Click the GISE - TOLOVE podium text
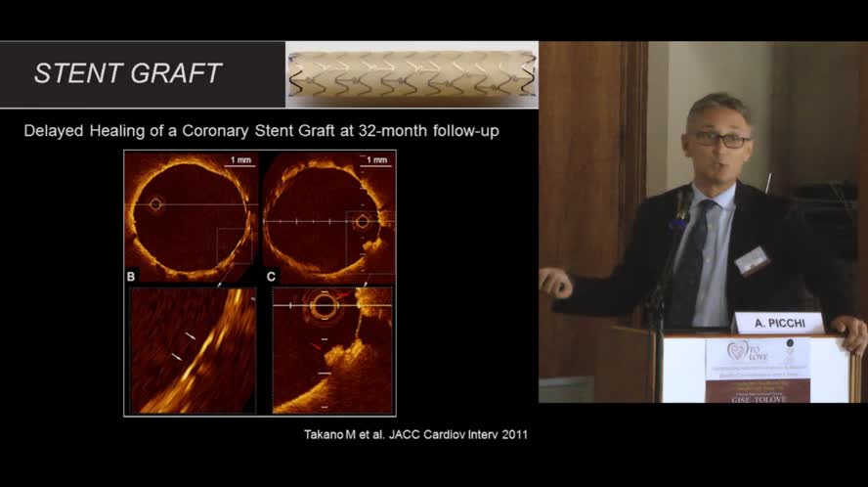868x487 pixels. (758, 387)
